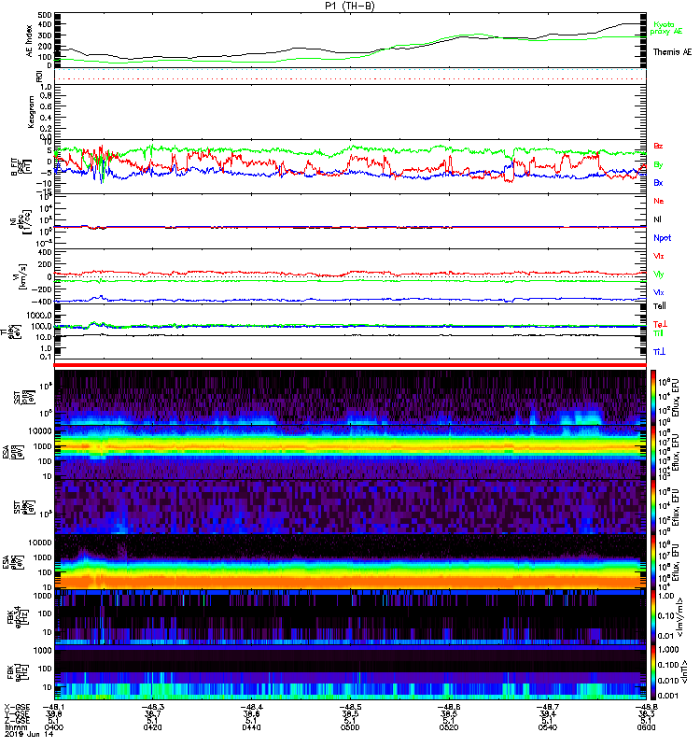Click the red horizontal bar above the spectrograms
The width and height of the screenshot is (700, 747).
point(350,365)
